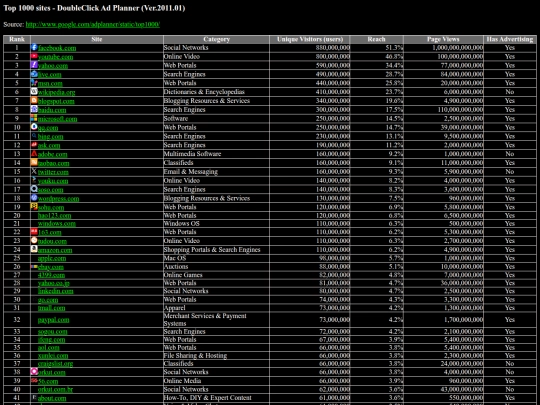Click the baidu.com paw favicon
Viewport: 540px width, 405px height.
pos(34,109)
